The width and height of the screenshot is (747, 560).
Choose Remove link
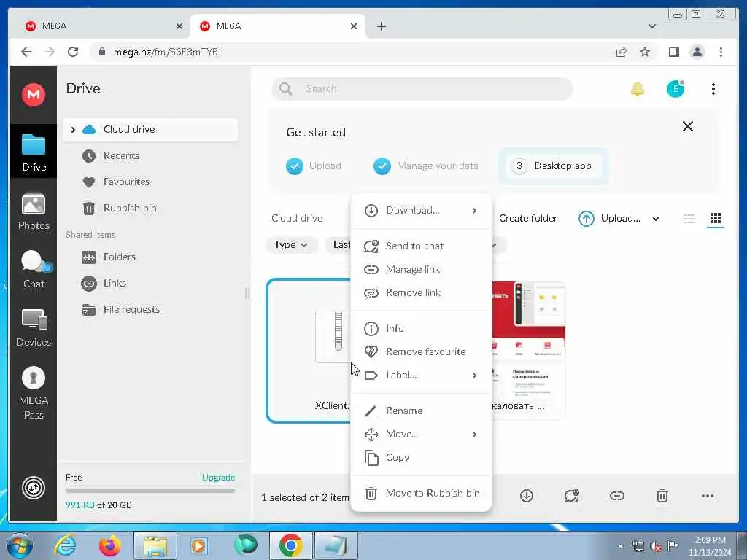421,292
